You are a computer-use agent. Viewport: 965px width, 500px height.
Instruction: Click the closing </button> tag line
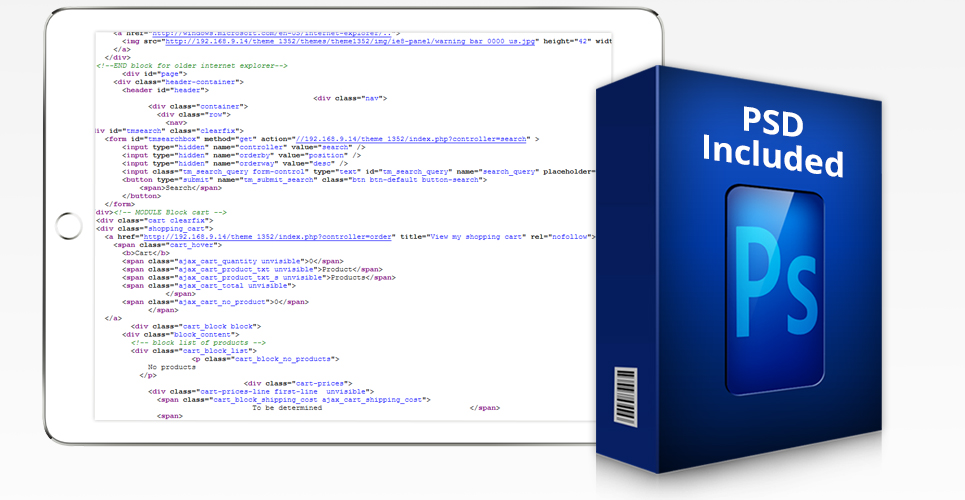pyautogui.click(x=142, y=196)
